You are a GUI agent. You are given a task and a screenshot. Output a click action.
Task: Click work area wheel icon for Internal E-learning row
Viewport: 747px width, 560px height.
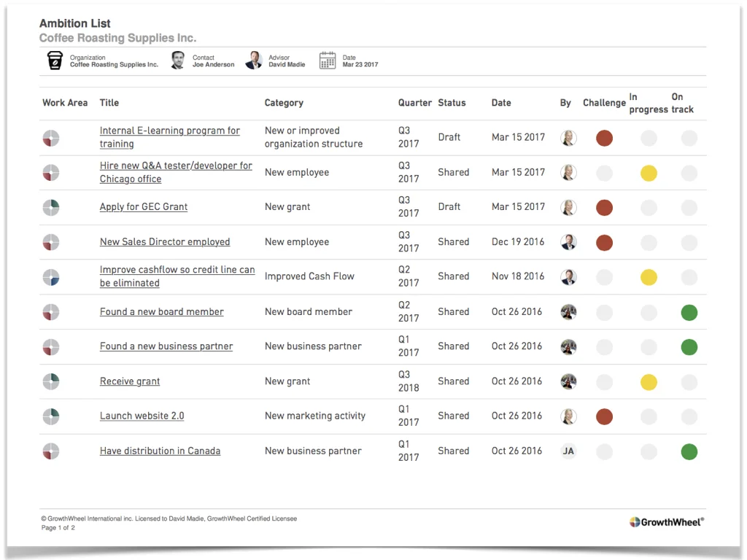(51, 138)
